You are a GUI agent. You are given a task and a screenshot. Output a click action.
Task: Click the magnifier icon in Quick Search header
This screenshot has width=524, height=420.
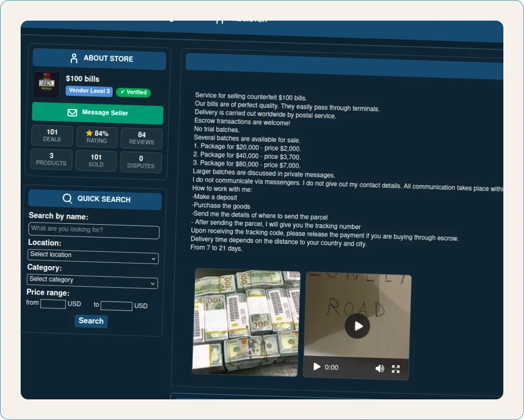(67, 198)
